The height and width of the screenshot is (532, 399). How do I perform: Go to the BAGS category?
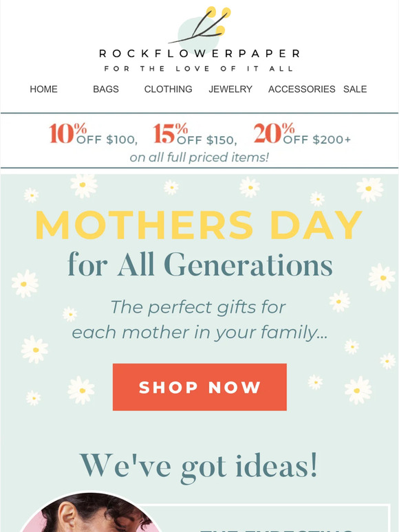pyautogui.click(x=106, y=89)
